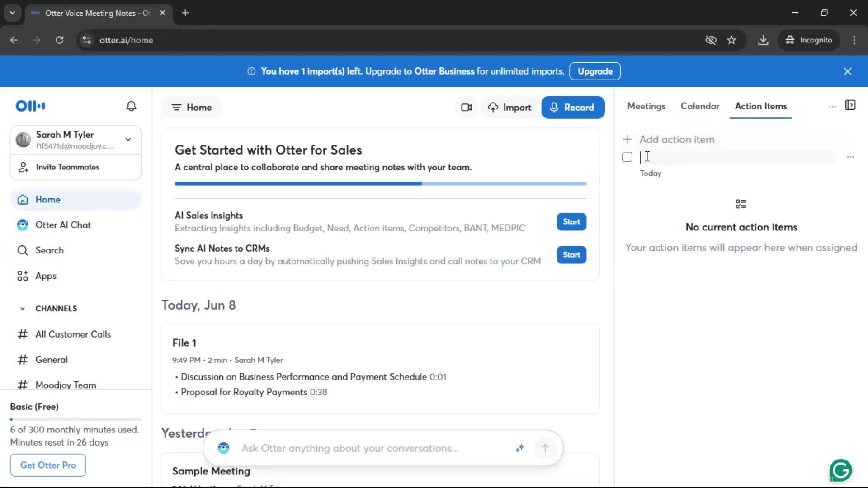
Task: Click the send arrow in the Otter chat box
Action: point(545,448)
